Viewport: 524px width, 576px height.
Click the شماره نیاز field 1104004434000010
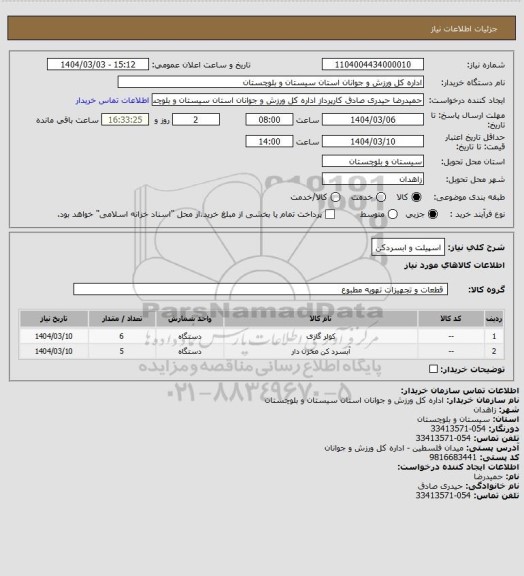(373, 64)
